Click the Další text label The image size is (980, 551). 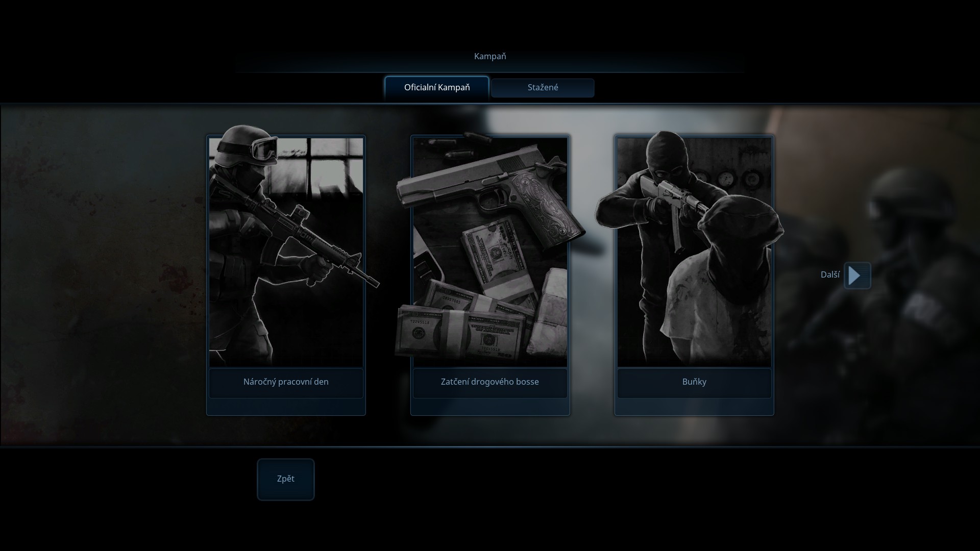829,275
